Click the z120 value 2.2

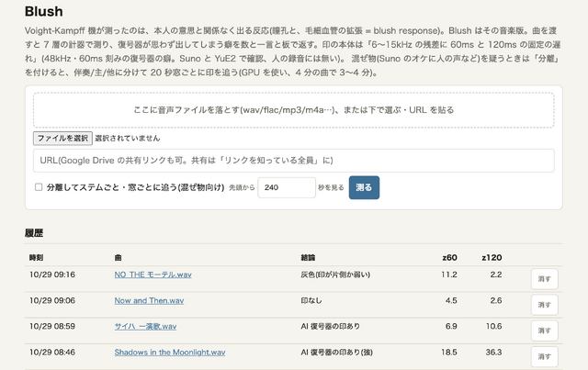click(x=496, y=275)
